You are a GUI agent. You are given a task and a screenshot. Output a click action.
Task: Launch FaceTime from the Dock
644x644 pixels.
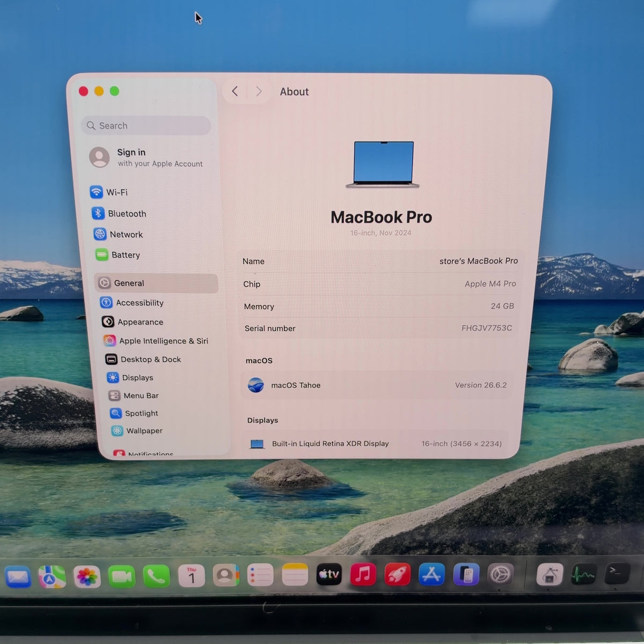point(122,576)
